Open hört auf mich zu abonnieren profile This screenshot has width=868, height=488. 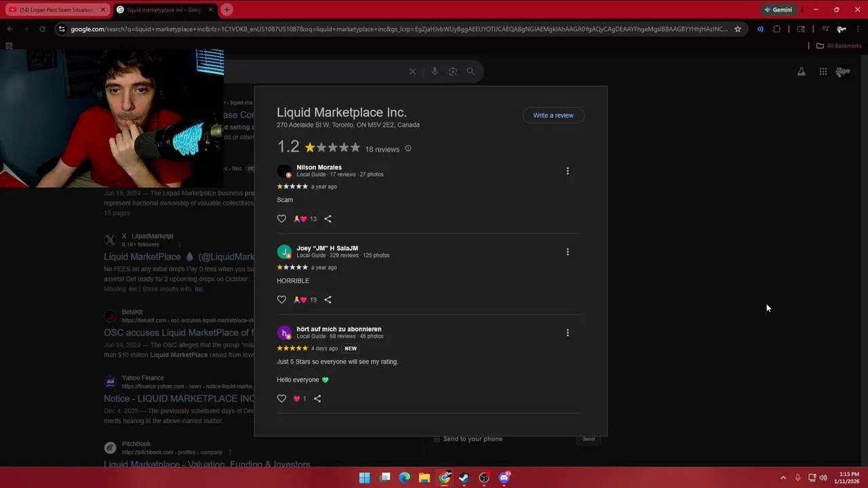click(338, 329)
